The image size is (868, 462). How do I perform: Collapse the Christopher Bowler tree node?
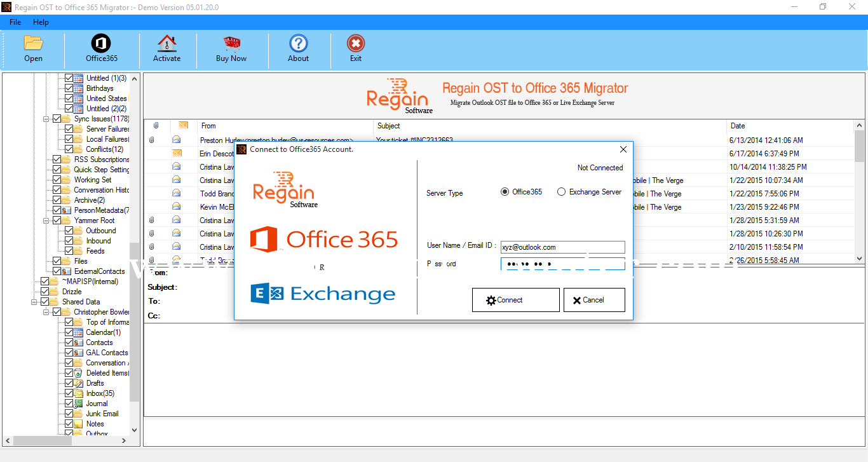46,312
